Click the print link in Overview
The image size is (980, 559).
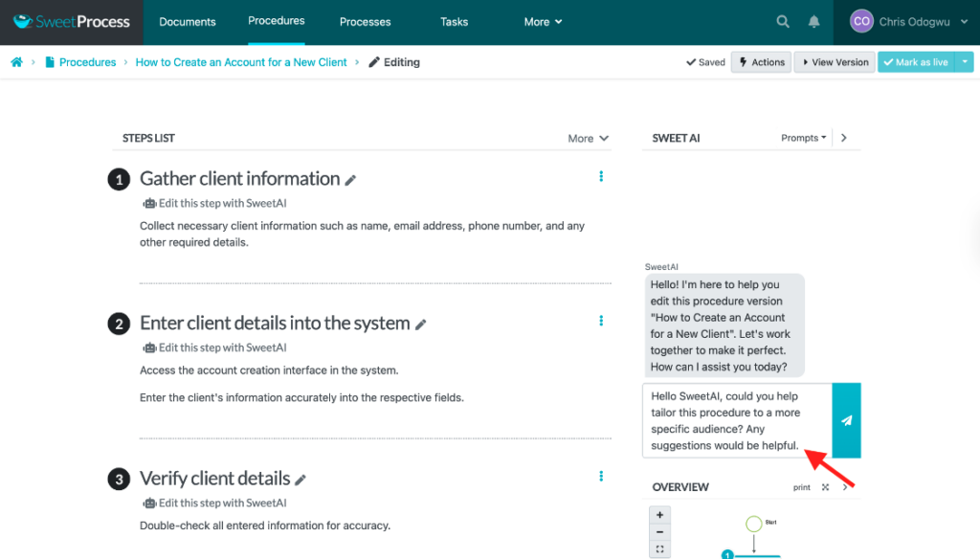(802, 487)
